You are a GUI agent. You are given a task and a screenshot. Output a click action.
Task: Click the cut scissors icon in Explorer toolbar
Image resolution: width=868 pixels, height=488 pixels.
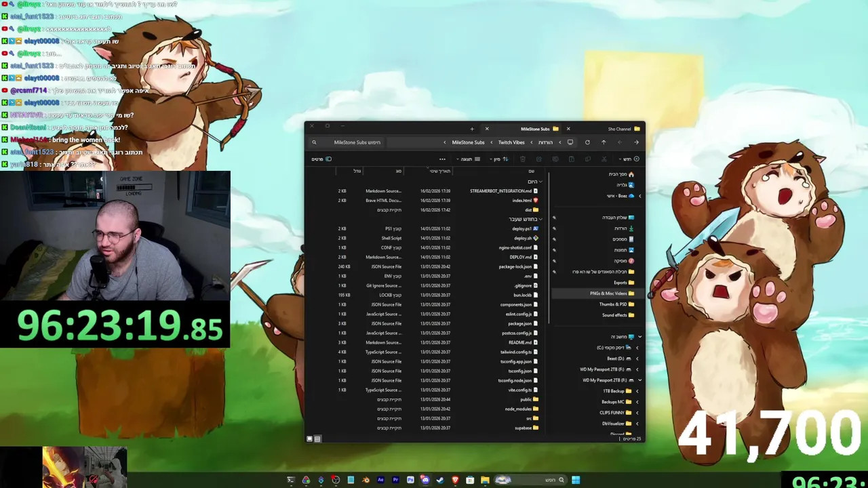pyautogui.click(x=604, y=159)
